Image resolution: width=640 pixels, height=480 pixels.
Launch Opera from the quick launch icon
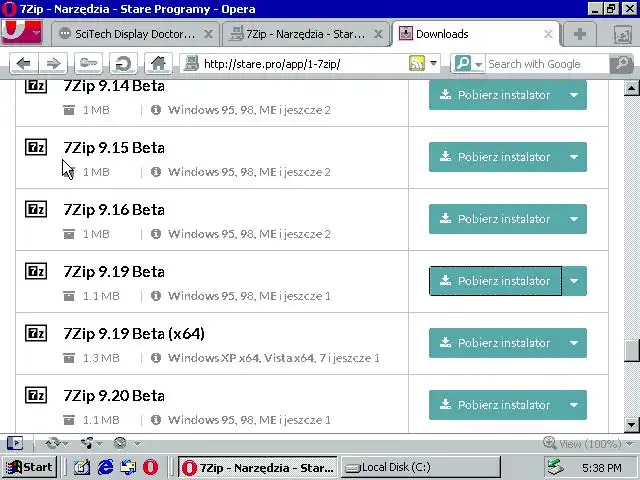tap(151, 467)
